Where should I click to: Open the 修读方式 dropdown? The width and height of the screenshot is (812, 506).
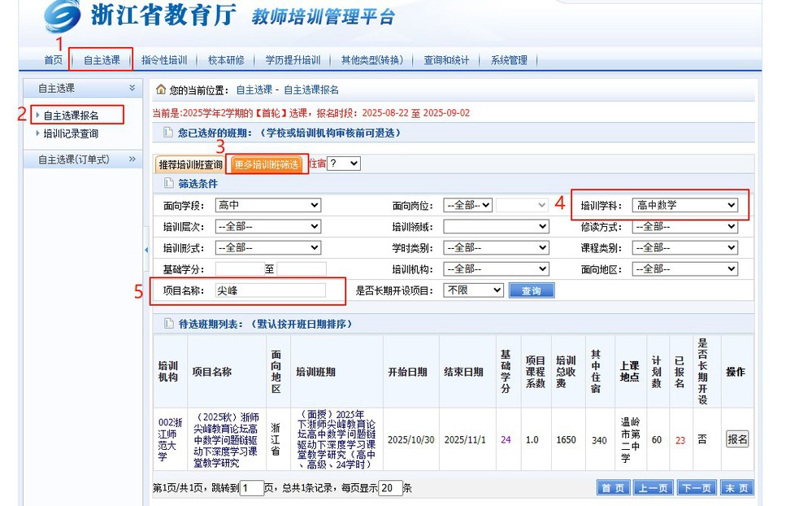click(x=685, y=226)
